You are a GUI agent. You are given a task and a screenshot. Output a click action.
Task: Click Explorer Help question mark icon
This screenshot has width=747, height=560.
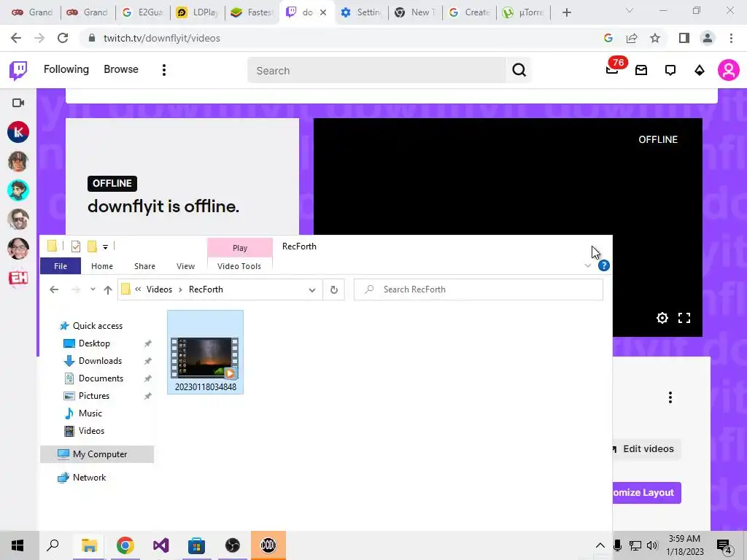603,265
